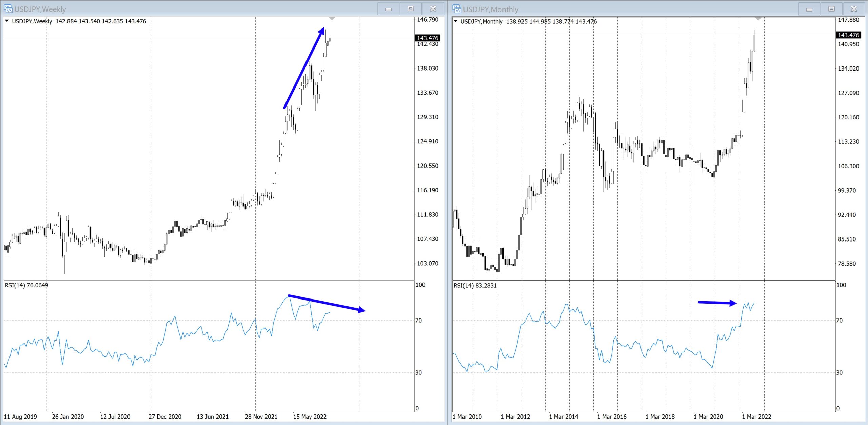The width and height of the screenshot is (868, 425).
Task: Select the USDJPY,Monthly title bar
Action: click(644, 9)
